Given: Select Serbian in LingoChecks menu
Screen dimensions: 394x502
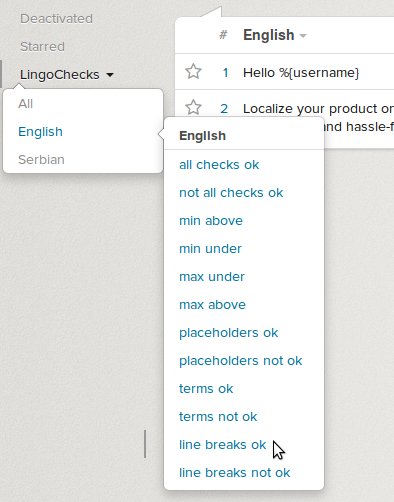Looking at the screenshot, I should (x=41, y=160).
